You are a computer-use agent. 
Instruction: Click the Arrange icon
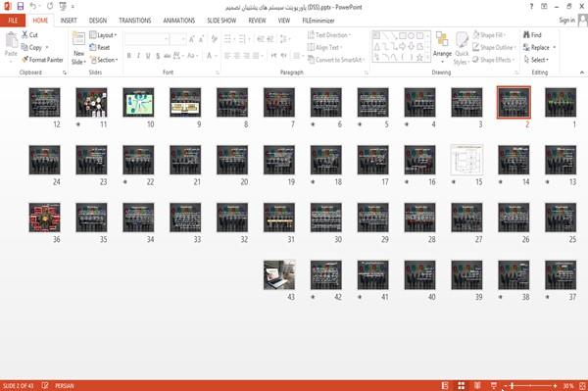pyautogui.click(x=442, y=40)
